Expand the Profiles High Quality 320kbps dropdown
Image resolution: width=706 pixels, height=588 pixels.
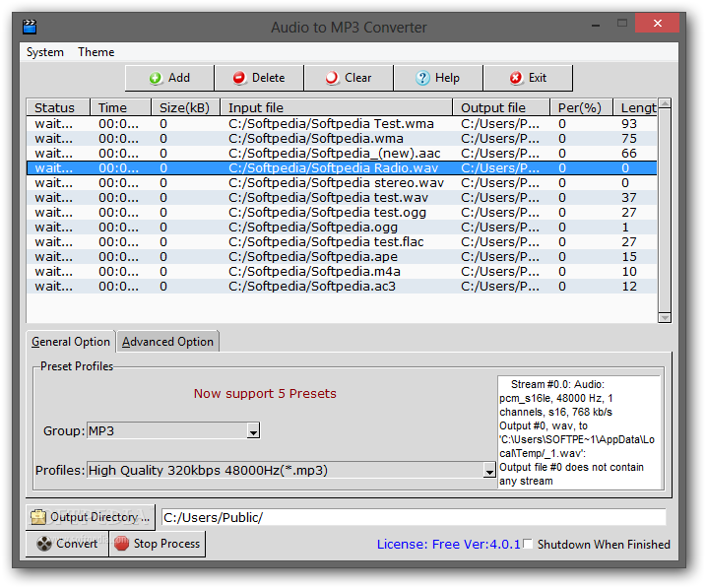[489, 471]
